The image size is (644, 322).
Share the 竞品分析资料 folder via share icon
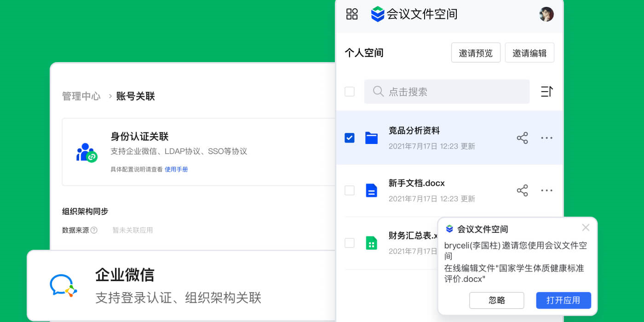pos(522,138)
